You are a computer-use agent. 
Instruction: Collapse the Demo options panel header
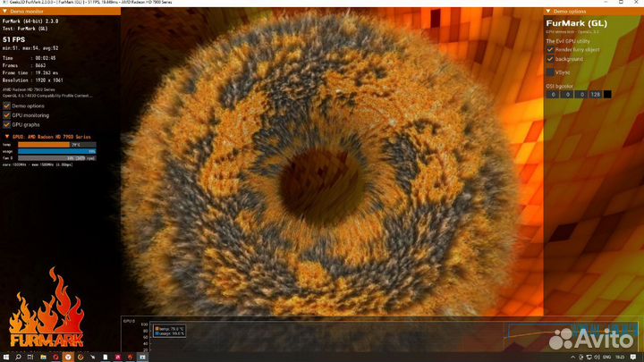coord(572,11)
